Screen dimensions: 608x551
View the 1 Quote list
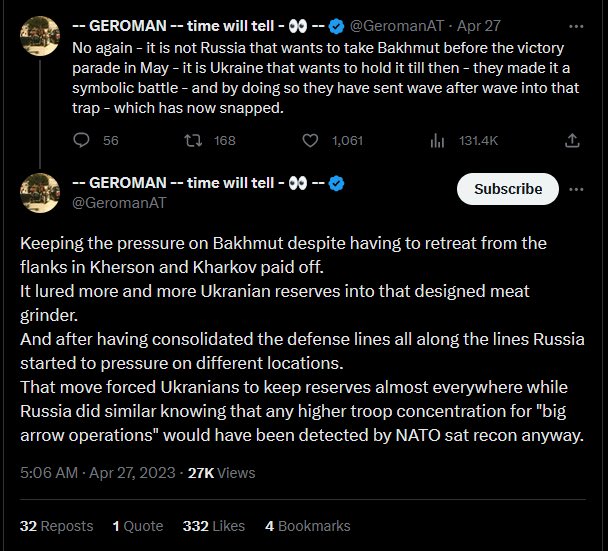(138, 526)
